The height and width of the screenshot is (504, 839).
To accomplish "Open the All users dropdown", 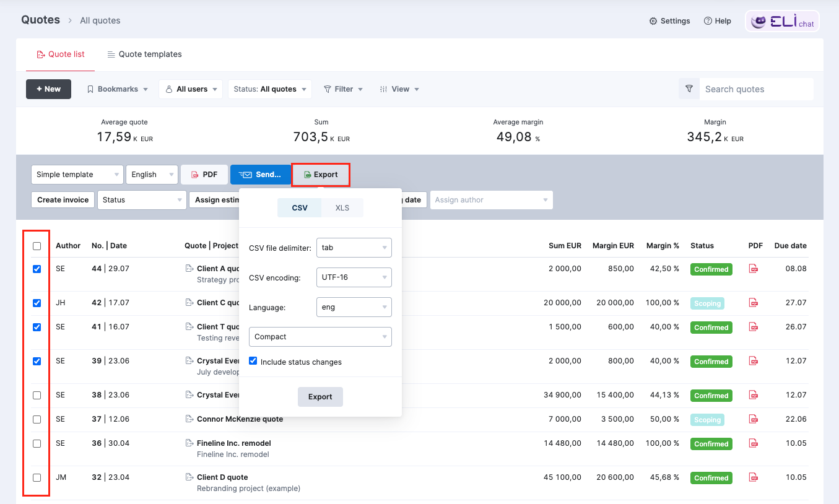I will coord(191,89).
